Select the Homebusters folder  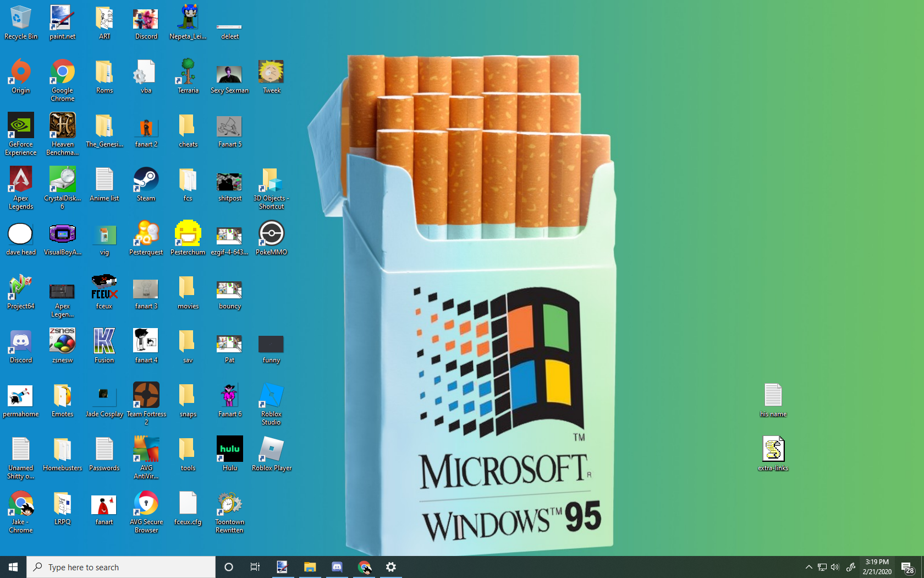point(63,454)
